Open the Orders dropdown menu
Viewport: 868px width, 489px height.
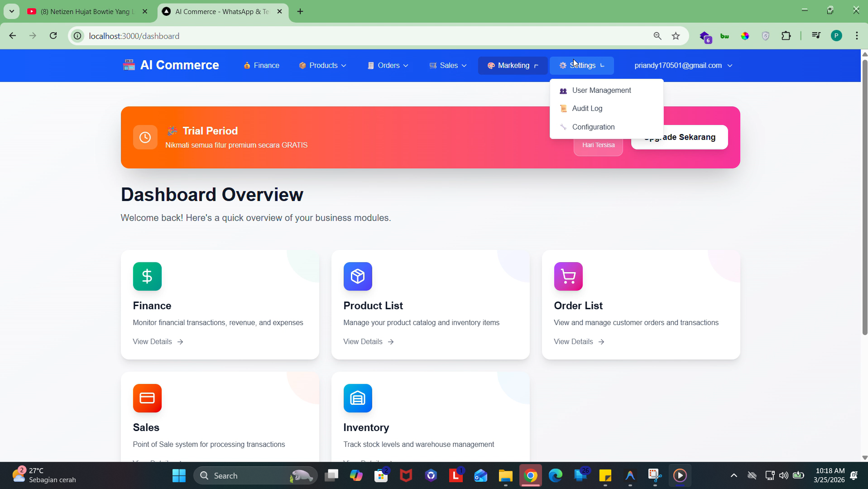[x=388, y=65]
